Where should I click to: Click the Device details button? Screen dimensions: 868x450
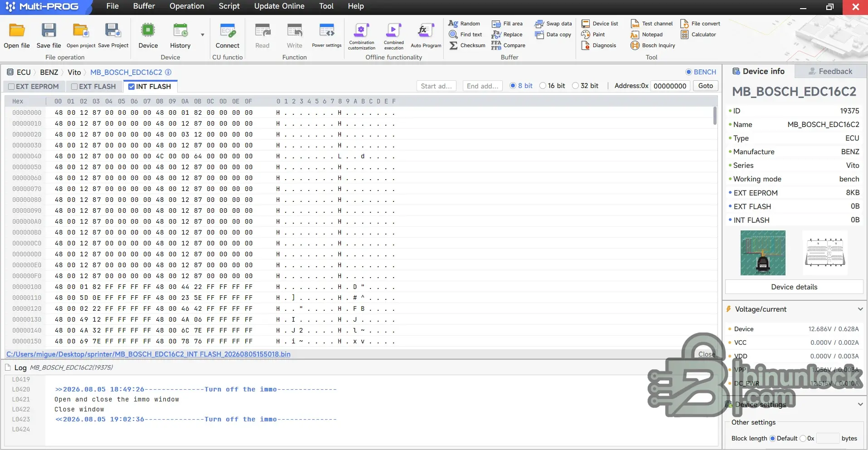(794, 287)
